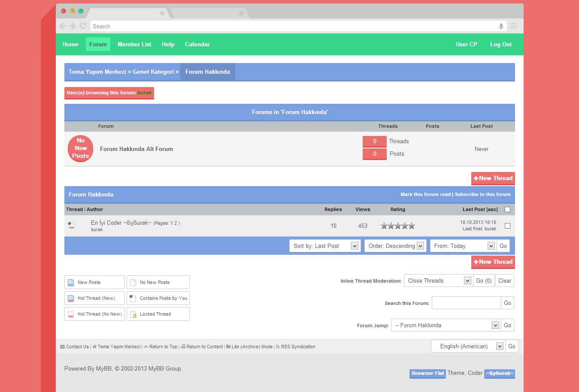The height and width of the screenshot is (392, 579).
Task: Check the select-all threads checkbox in header
Action: coord(507,210)
